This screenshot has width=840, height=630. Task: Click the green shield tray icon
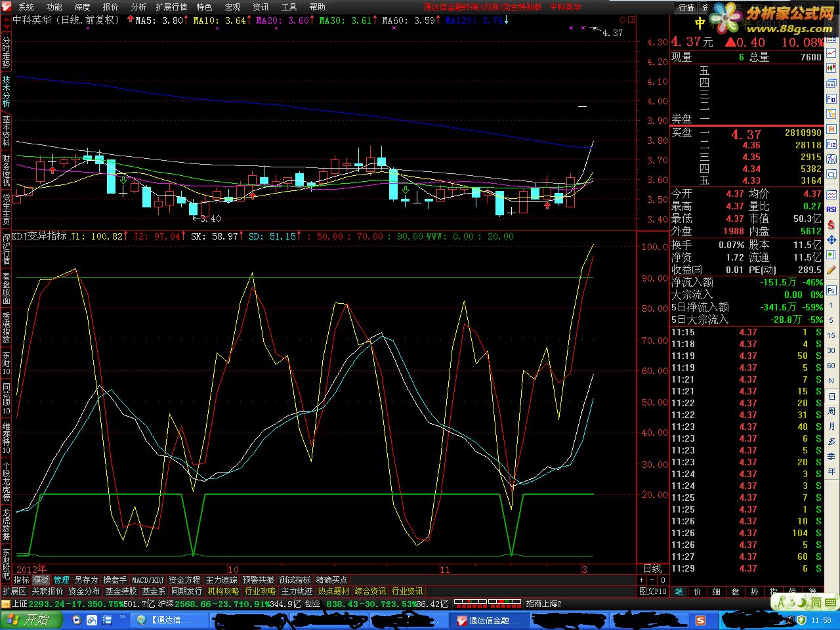point(801,620)
